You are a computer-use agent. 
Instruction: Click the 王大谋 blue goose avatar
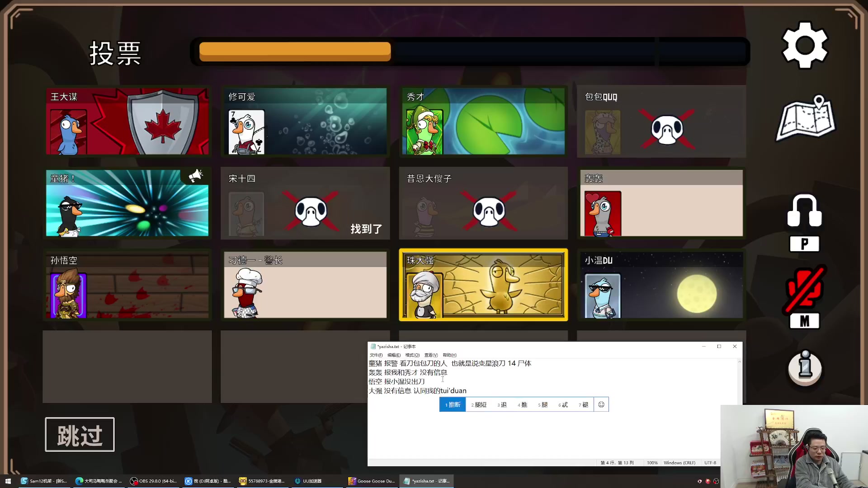coord(68,132)
